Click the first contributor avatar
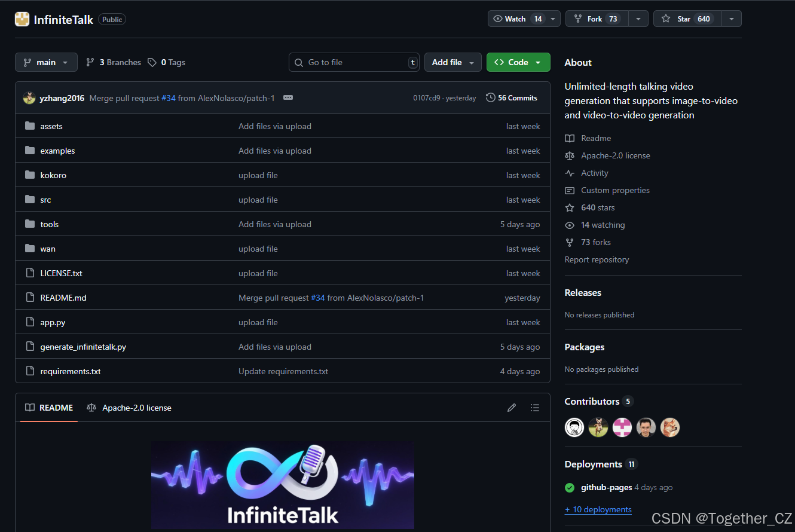The height and width of the screenshot is (532, 795). [x=574, y=427]
